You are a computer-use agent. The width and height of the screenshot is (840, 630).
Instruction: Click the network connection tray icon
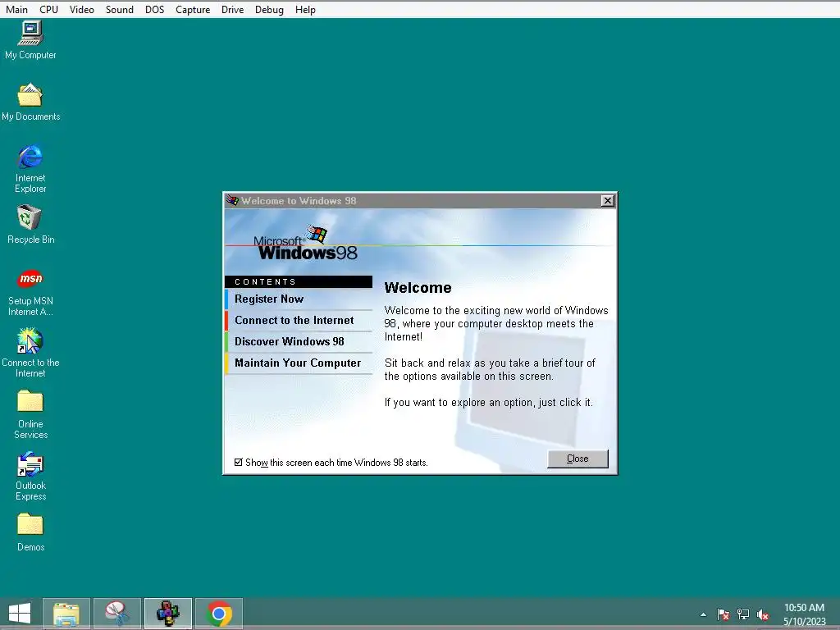click(743, 614)
